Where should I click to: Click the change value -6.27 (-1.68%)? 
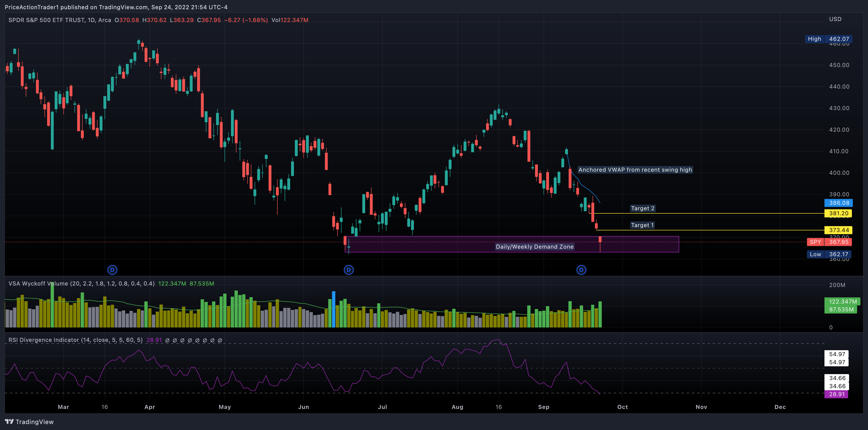point(246,20)
